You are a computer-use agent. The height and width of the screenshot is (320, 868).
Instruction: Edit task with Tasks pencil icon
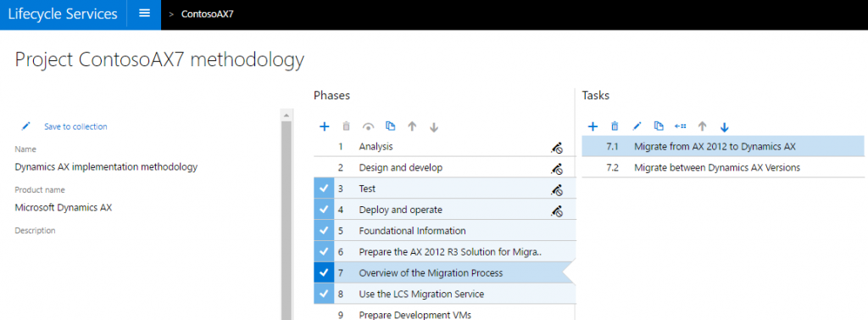tap(637, 126)
